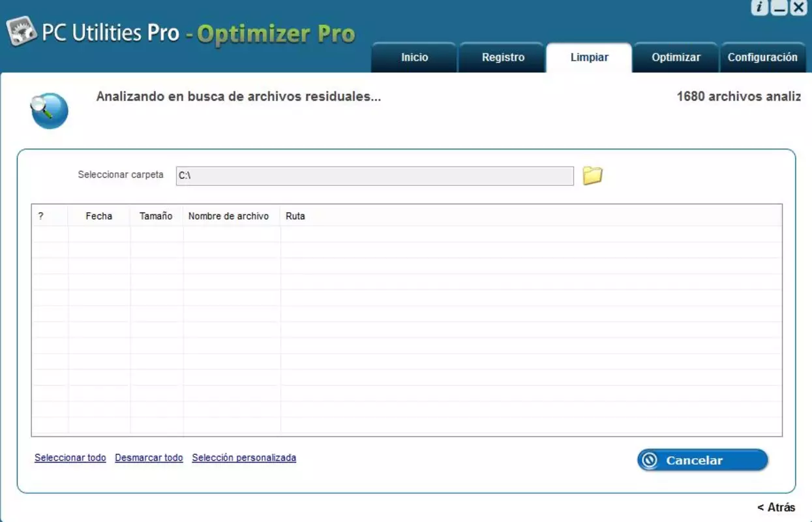Open the Configuración tab

point(762,57)
